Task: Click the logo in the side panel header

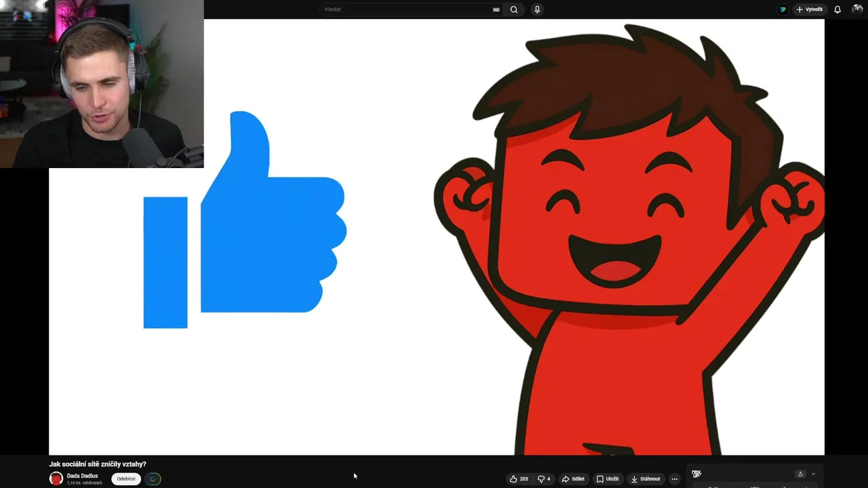Action: click(x=696, y=474)
